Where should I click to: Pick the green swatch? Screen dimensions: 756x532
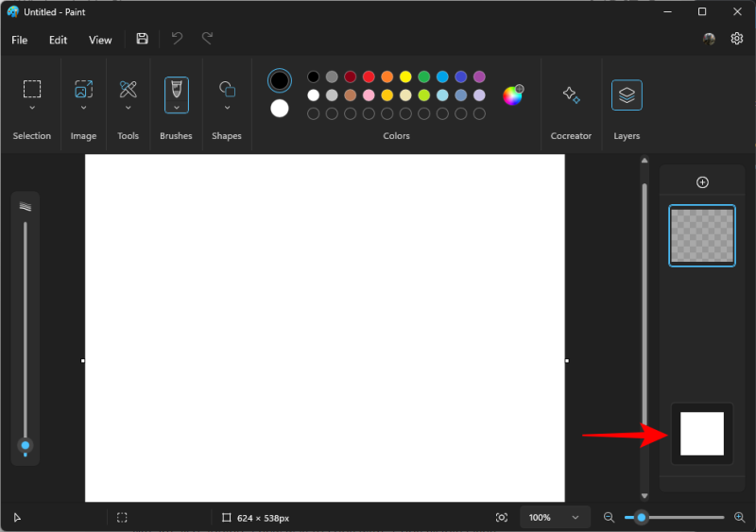tap(423, 77)
